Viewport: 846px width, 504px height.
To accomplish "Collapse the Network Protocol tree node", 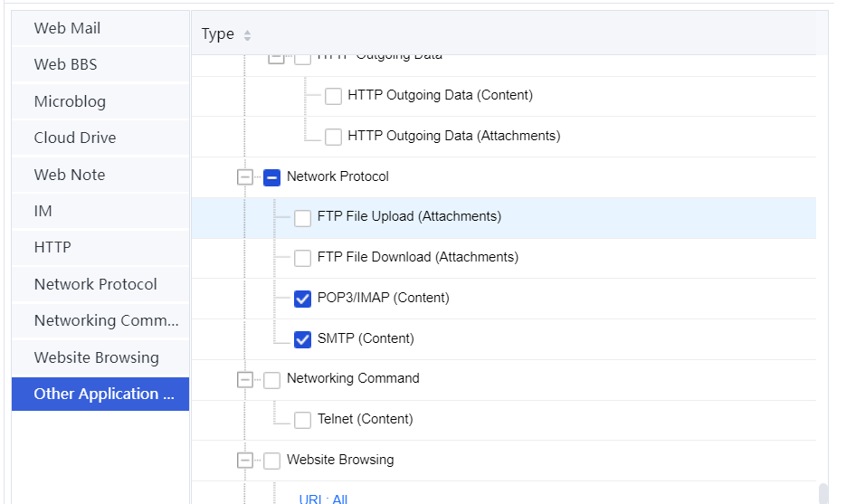I will (245, 177).
